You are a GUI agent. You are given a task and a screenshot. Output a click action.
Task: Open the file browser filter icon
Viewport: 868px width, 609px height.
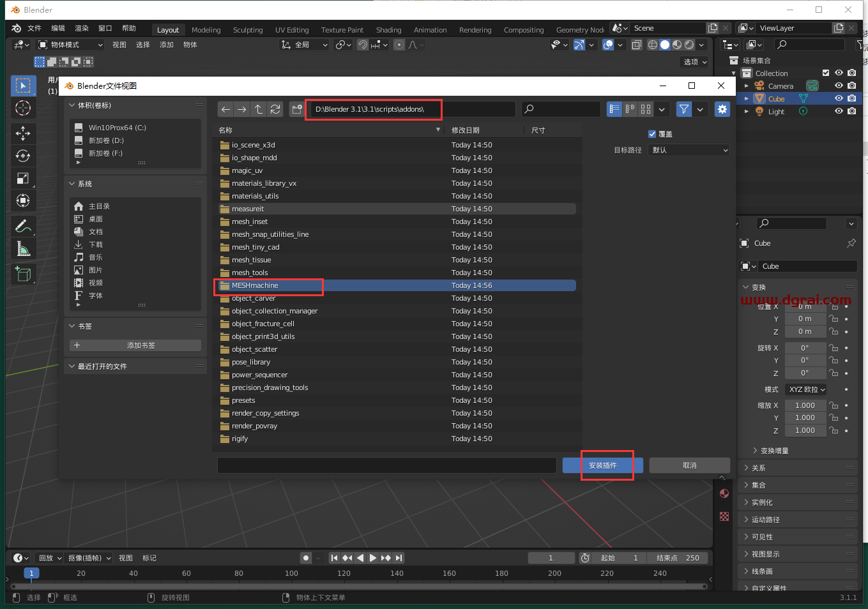pos(683,109)
